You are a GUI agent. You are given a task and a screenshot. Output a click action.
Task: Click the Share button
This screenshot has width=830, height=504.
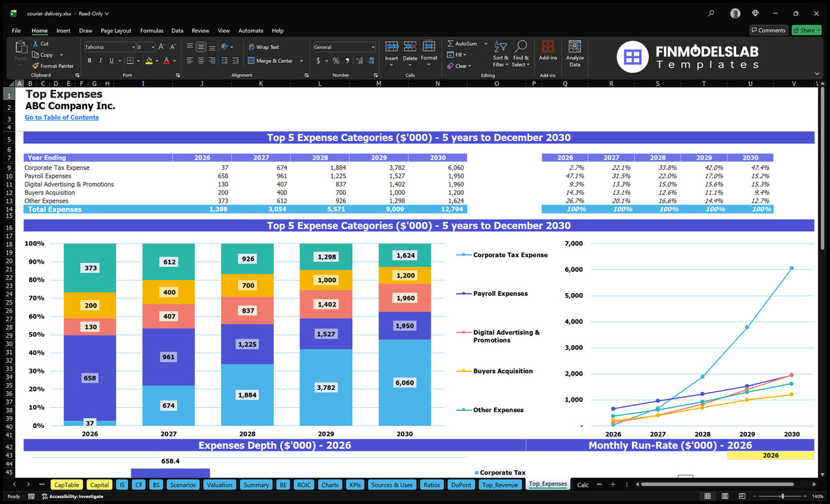(806, 30)
